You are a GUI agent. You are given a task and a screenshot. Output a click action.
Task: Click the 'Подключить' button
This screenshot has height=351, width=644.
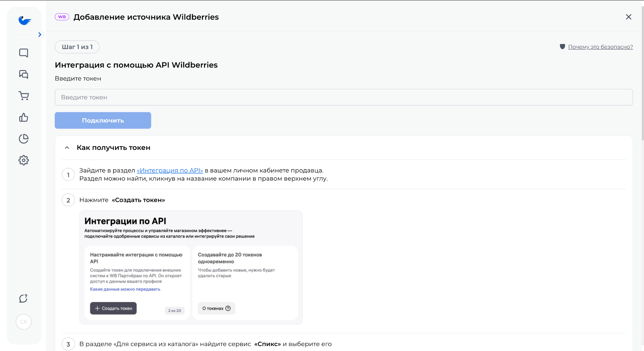(x=103, y=120)
